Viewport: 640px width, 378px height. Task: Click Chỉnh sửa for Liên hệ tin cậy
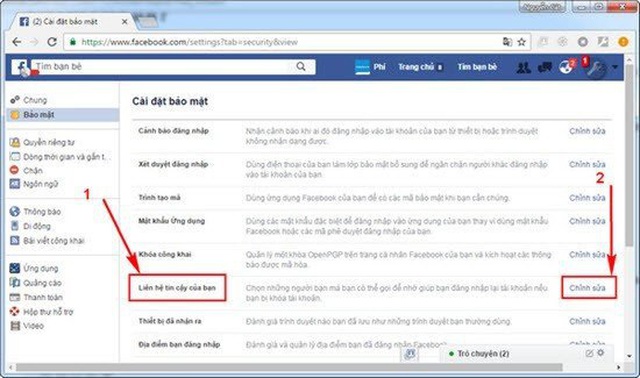tap(587, 288)
